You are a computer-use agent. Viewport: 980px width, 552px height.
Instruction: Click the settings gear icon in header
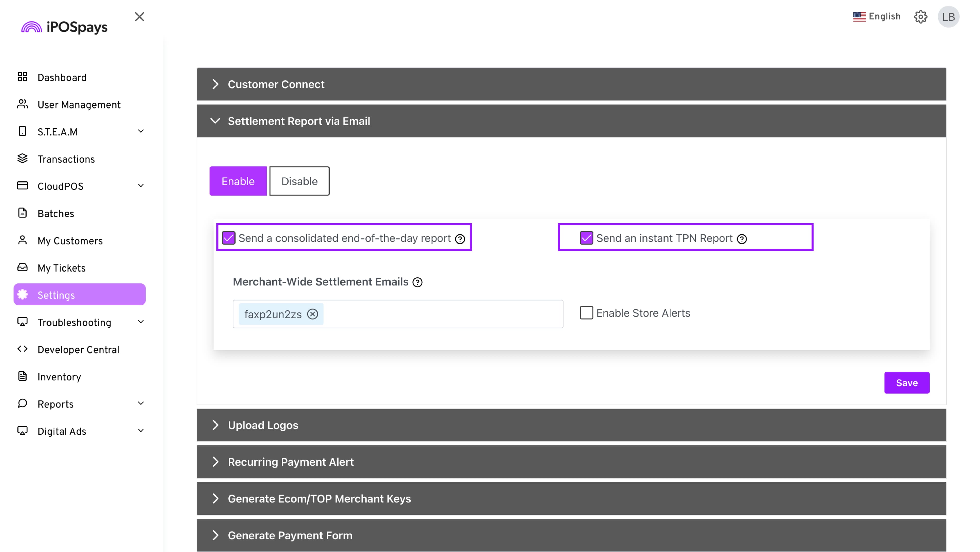coord(920,17)
